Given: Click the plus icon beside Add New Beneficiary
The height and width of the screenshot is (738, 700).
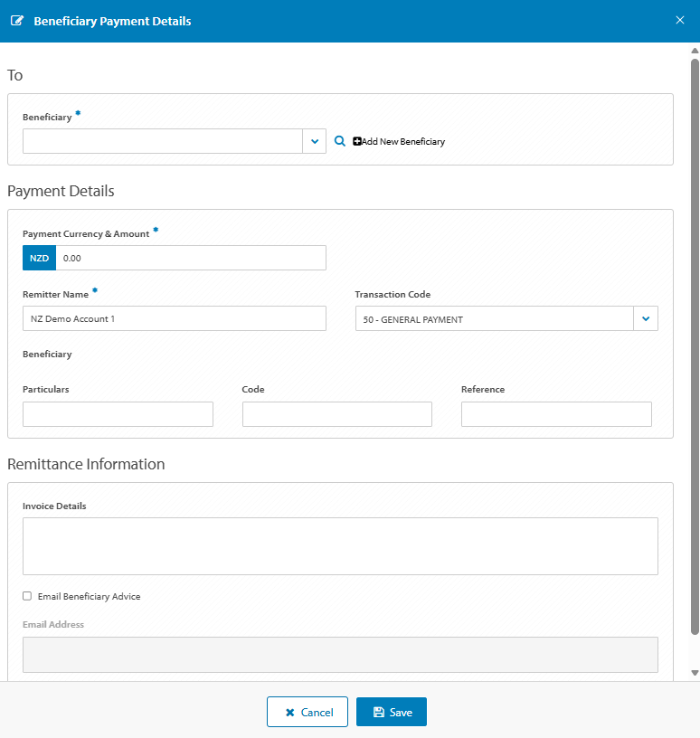Looking at the screenshot, I should click(357, 141).
